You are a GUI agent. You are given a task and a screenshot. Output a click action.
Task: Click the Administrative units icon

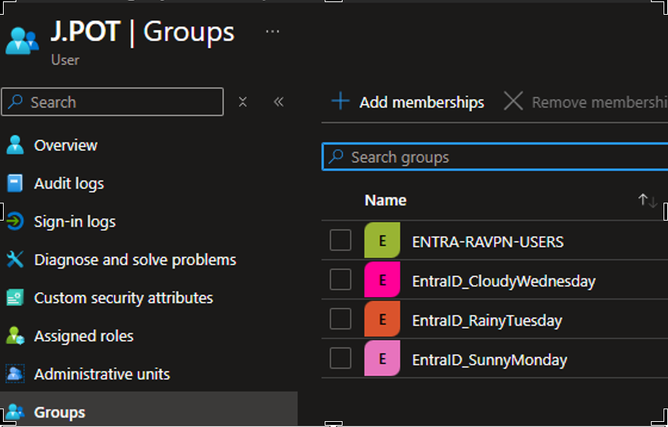pyautogui.click(x=15, y=374)
